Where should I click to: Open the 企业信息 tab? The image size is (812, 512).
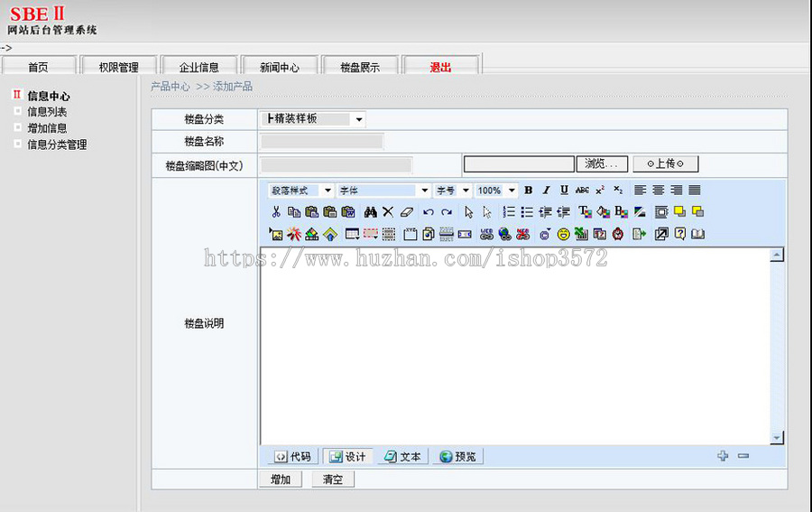[x=198, y=66]
